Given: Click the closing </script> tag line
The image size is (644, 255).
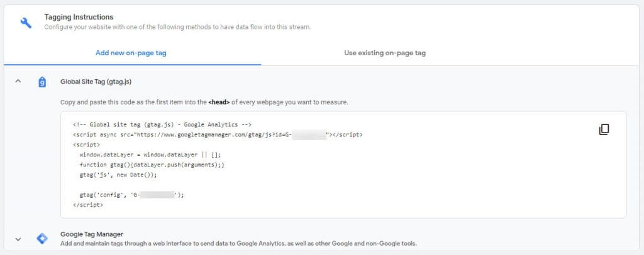Looking at the screenshot, I should [x=88, y=205].
